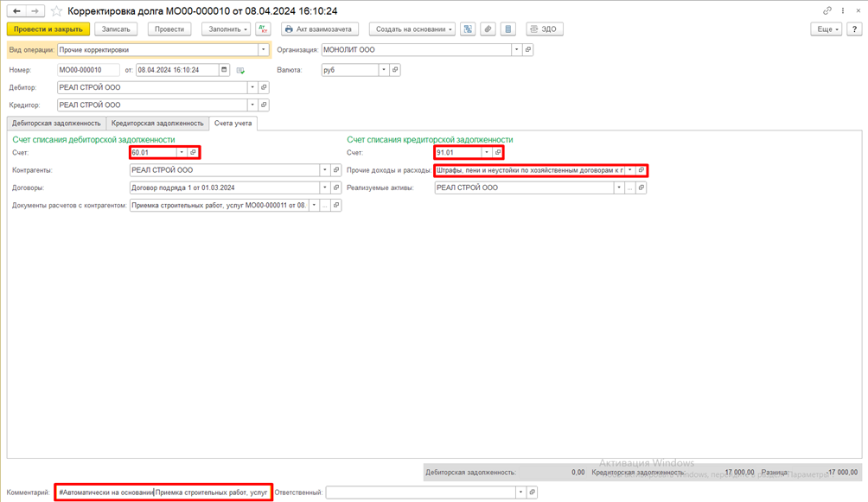Open the Заполнить dropdown menu

227,29
